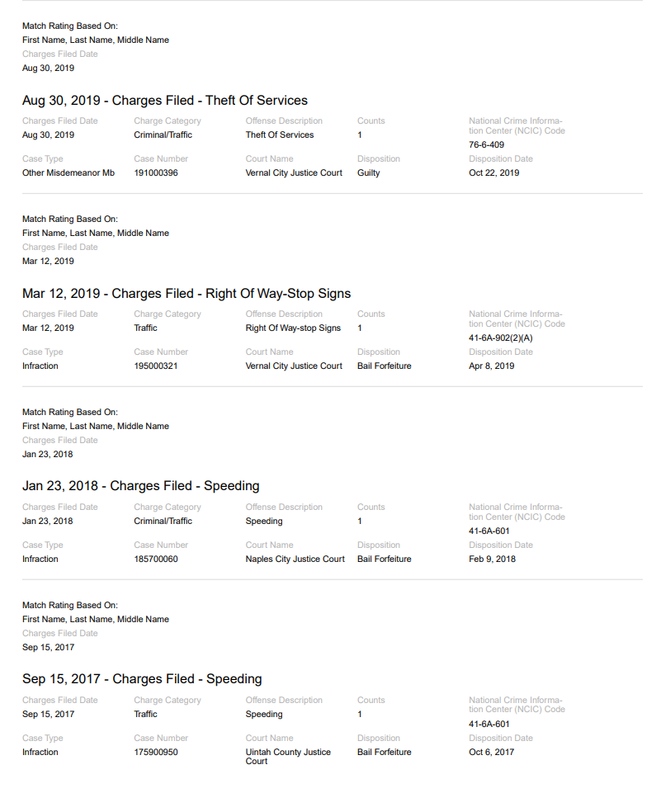The width and height of the screenshot is (661, 812).
Task: Select case number 195000321
Action: point(156,366)
